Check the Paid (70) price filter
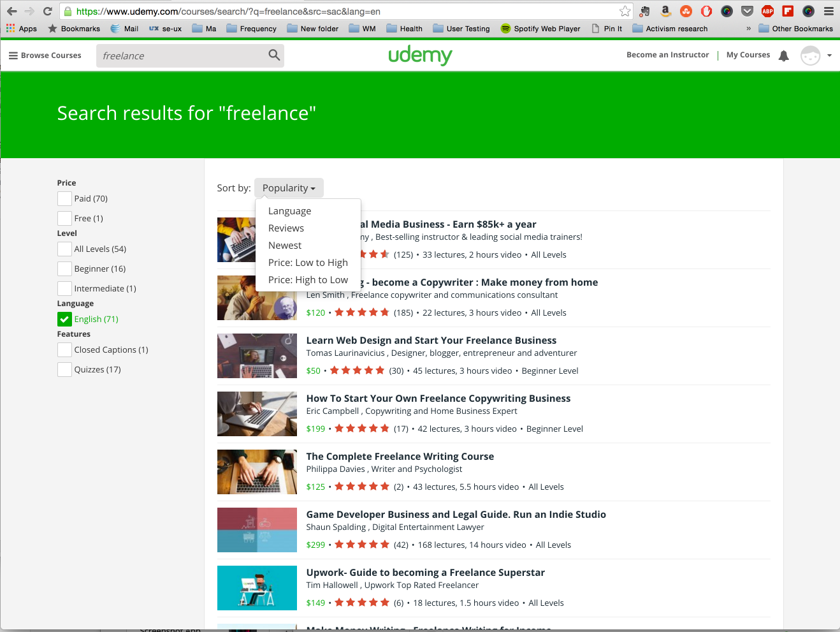This screenshot has width=840, height=632. [64, 199]
